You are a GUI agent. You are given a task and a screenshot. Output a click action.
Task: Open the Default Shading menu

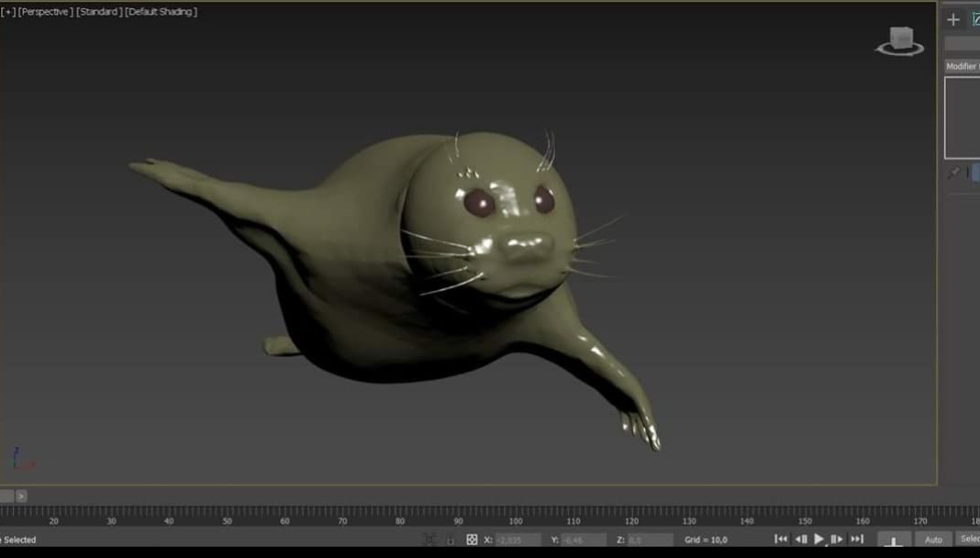coord(161,12)
